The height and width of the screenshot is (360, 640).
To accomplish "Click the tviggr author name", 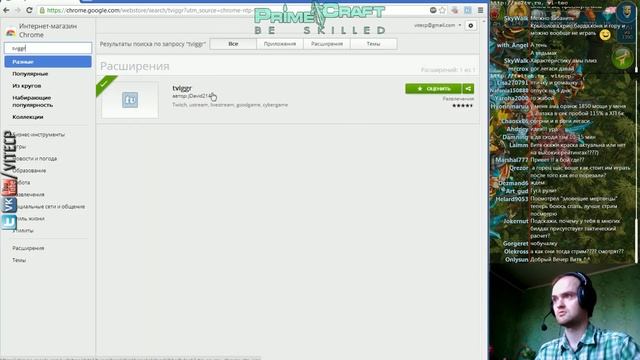I will tap(201, 96).
